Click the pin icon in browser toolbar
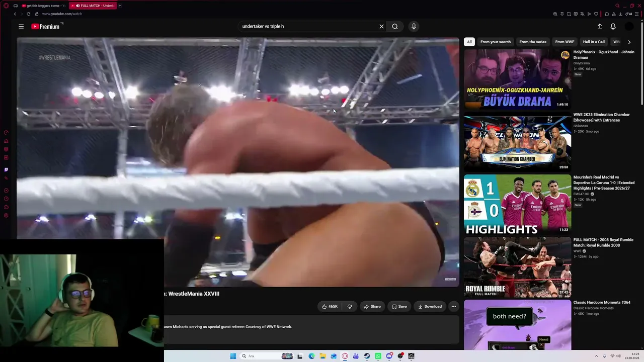This screenshot has width=644, height=362. 562,14
